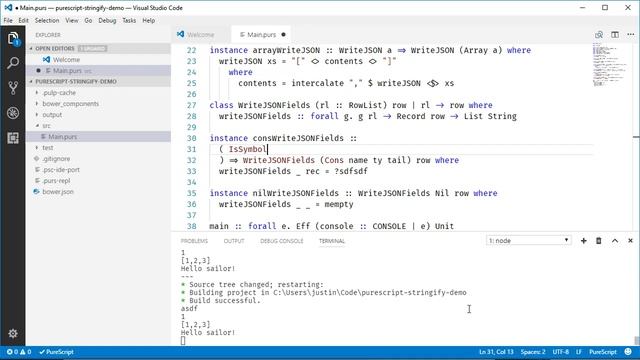Change PureScript language mode on the right
This screenshot has height=360, width=640.
[x=603, y=352]
